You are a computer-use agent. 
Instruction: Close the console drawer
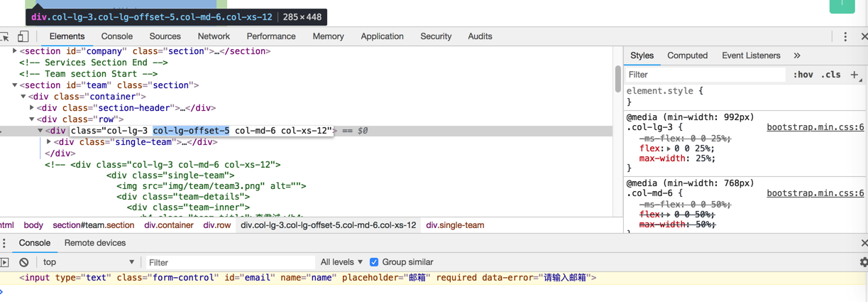[864, 243]
